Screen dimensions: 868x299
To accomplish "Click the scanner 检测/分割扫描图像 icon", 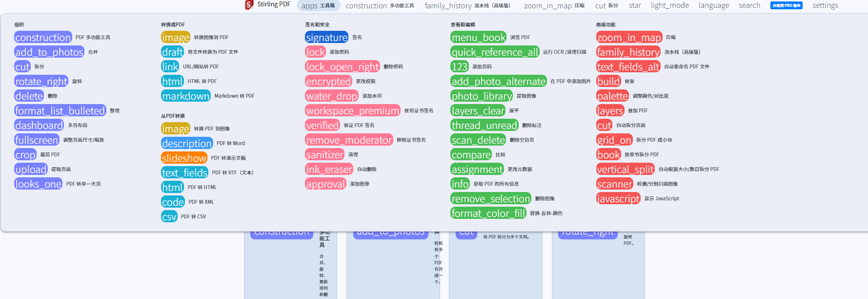I will point(614,184).
